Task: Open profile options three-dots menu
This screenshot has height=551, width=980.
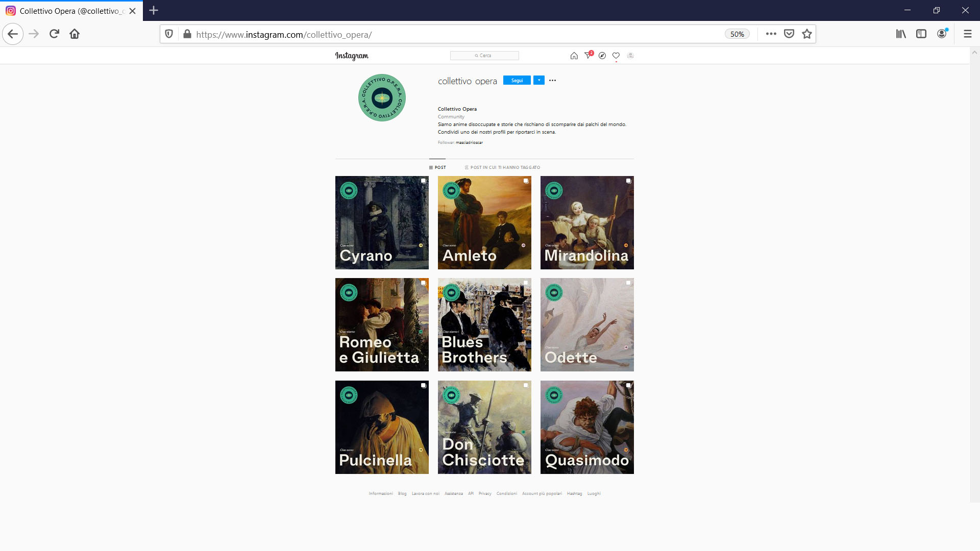Action: 552,80
